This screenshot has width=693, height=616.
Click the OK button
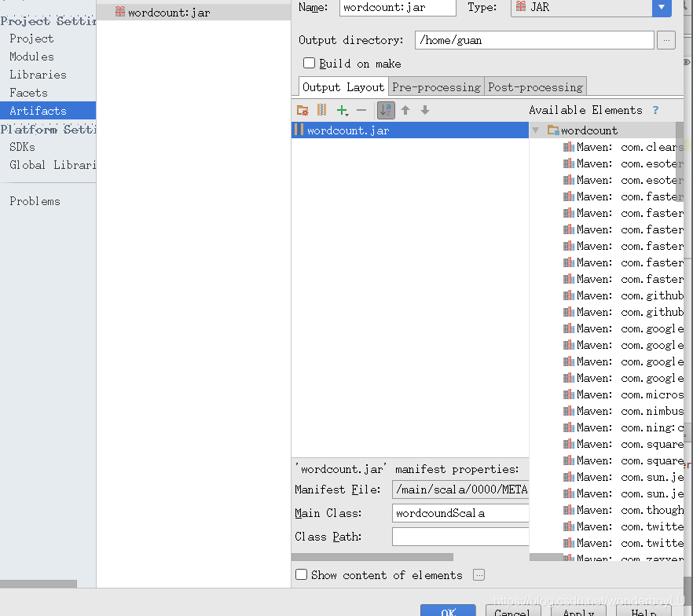(448, 612)
